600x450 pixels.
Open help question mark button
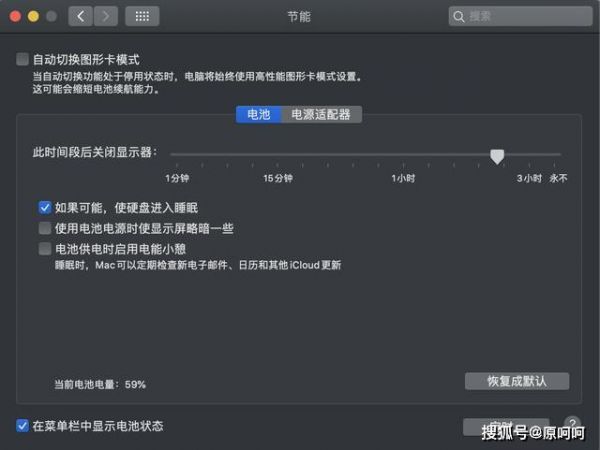[x=572, y=424]
